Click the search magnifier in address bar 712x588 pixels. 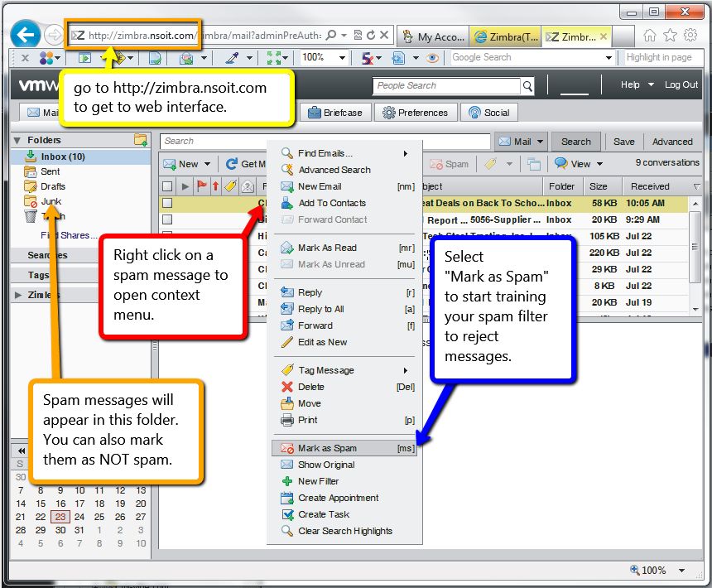tap(331, 35)
